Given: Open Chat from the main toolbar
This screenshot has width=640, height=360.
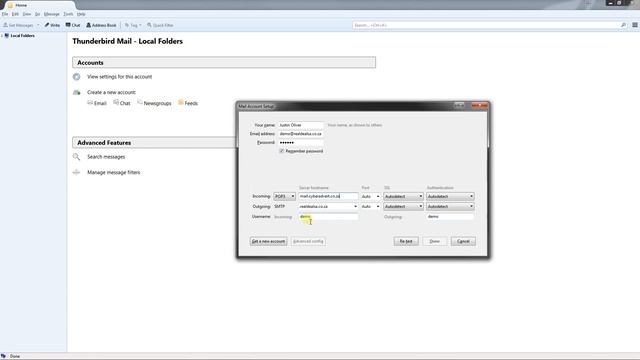Looking at the screenshot, I should click(73, 25).
